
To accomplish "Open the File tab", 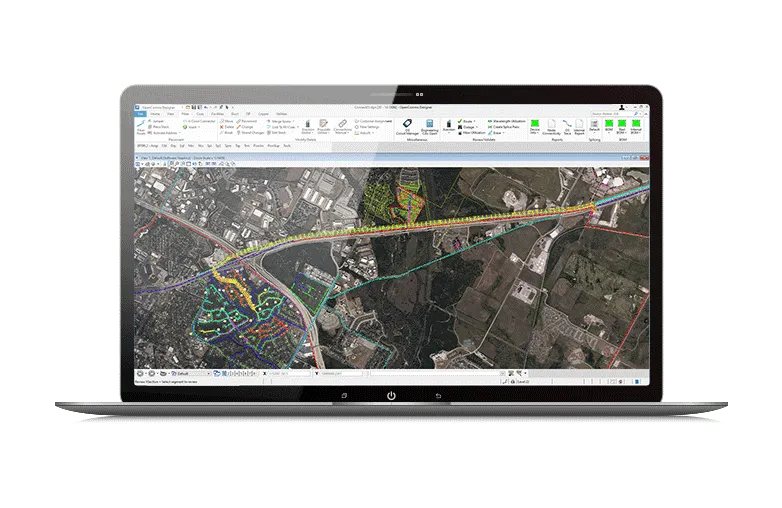I will [140, 114].
